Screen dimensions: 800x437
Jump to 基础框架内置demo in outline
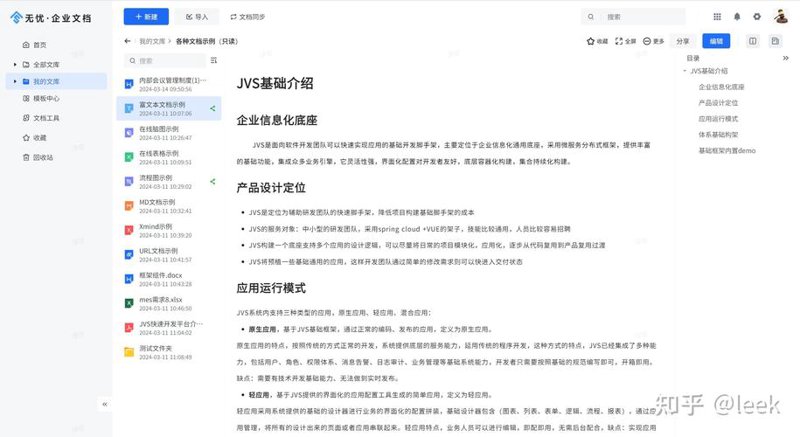[x=727, y=151]
